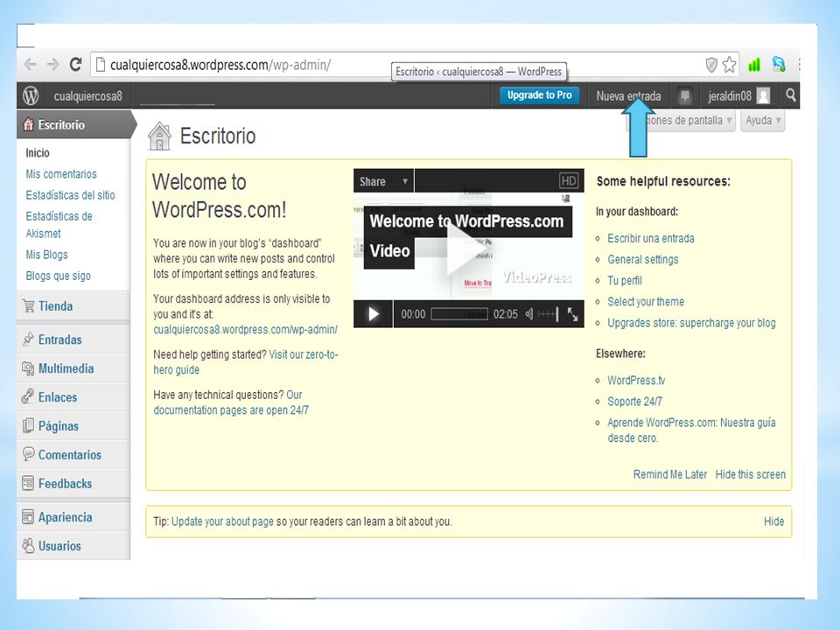Open WordPress.tv link
This screenshot has height=630, width=840.
(x=636, y=381)
